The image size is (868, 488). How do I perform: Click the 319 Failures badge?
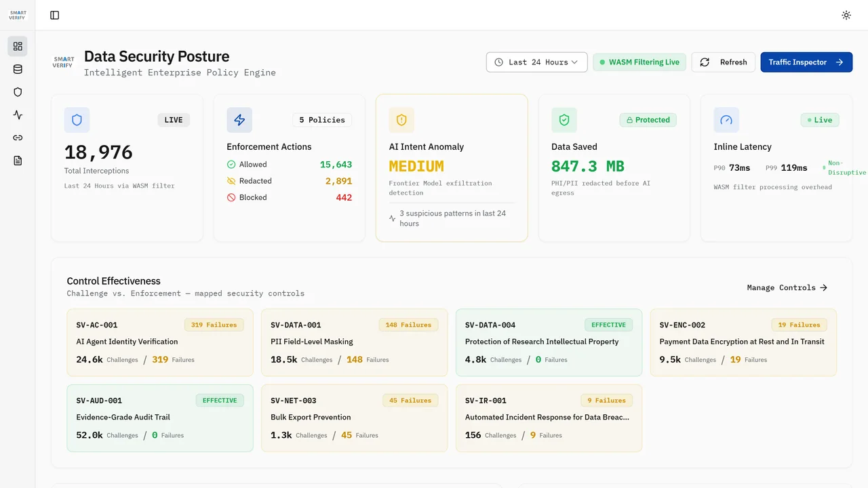[x=214, y=325]
